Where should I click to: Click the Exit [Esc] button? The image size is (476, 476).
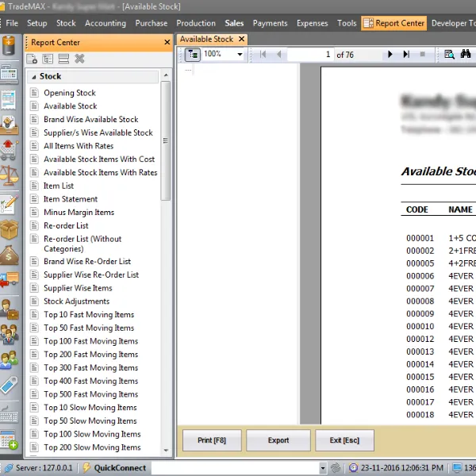pos(344,440)
